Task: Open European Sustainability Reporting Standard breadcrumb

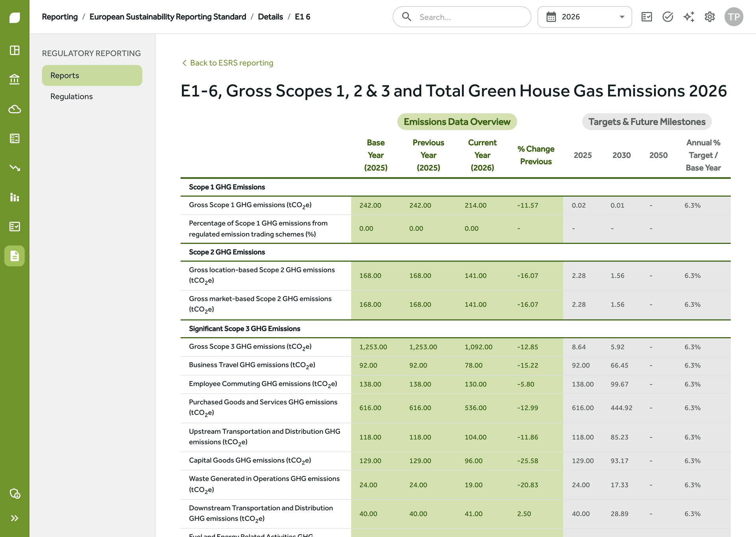Action: (168, 17)
